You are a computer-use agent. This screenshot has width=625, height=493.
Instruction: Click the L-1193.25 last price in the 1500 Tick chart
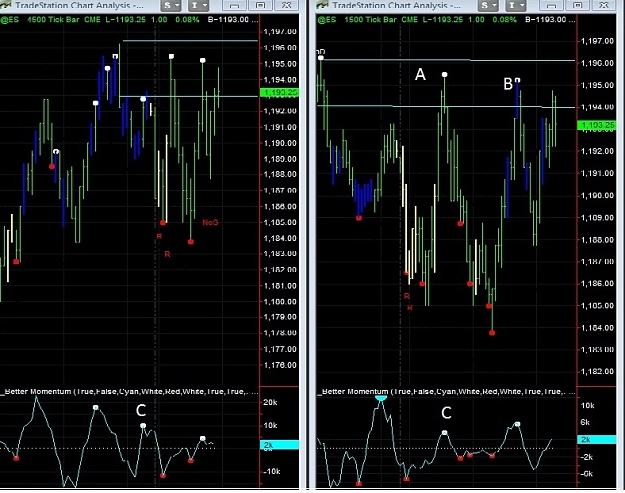tap(443, 20)
